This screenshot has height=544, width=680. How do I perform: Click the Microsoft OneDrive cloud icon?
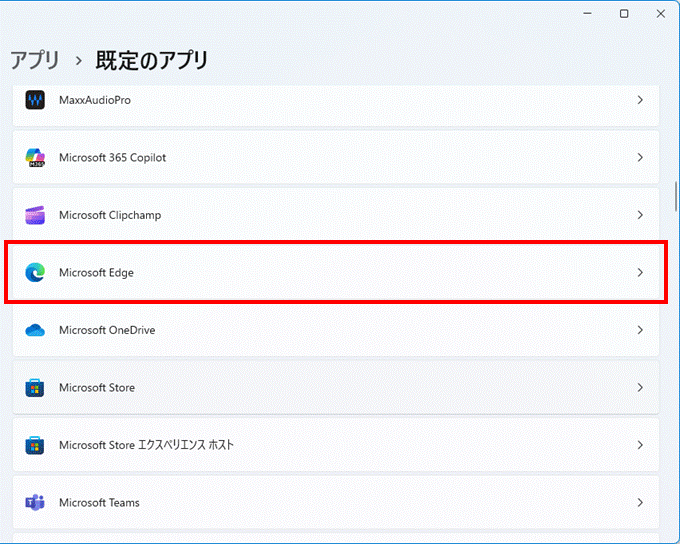tap(35, 330)
